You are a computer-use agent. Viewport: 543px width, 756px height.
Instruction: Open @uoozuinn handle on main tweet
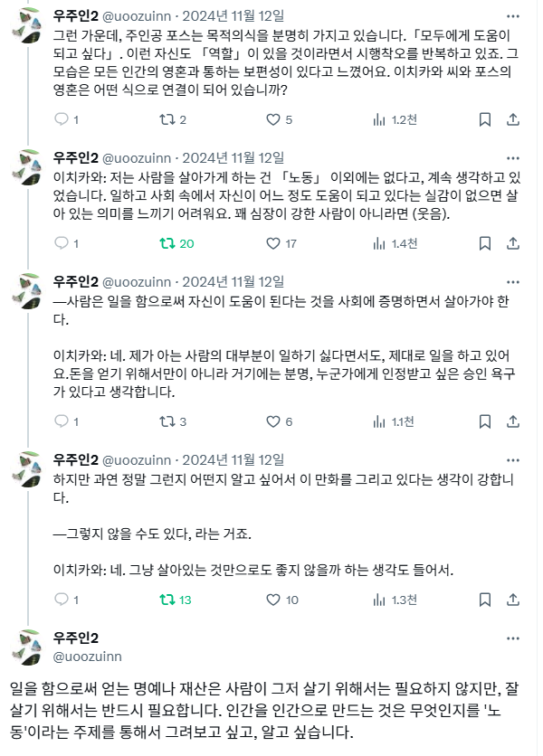point(88,657)
